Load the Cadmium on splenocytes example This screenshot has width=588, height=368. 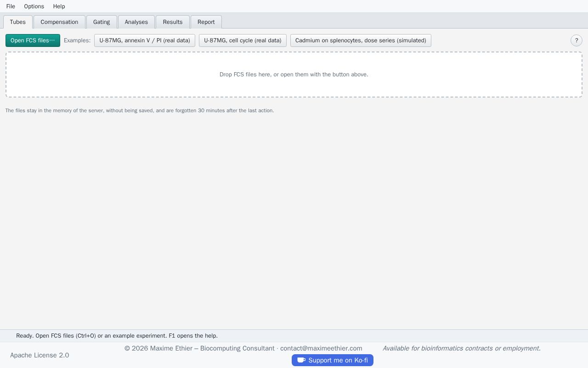[361, 40]
